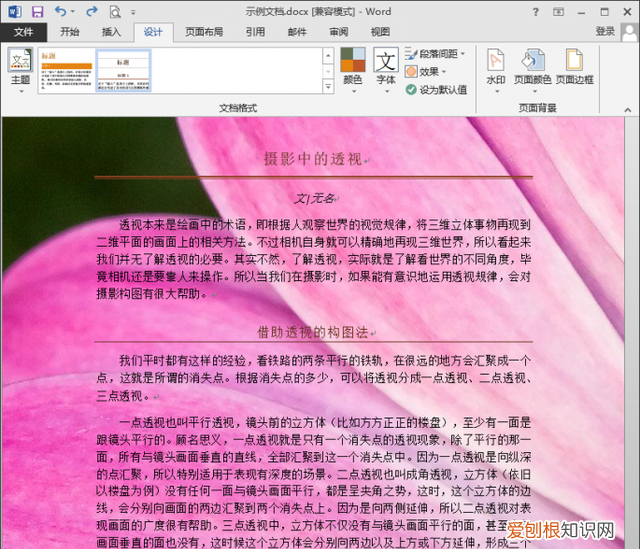Image resolution: width=640 pixels, height=549 pixels.
Task: Undo the last action
Action: [x=60, y=11]
